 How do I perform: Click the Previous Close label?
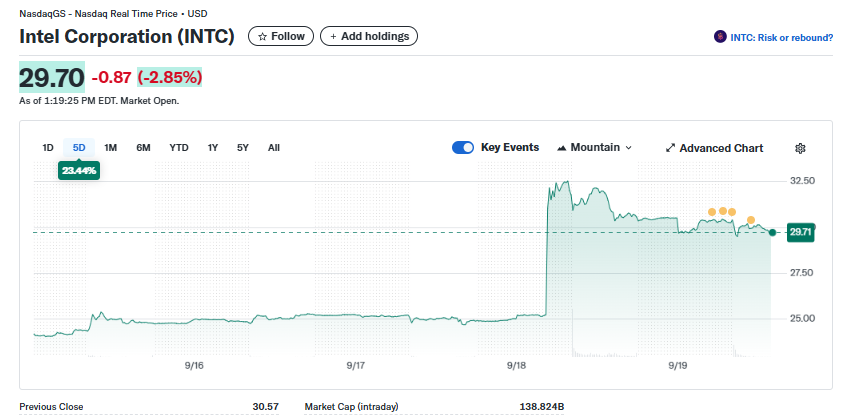click(x=51, y=407)
